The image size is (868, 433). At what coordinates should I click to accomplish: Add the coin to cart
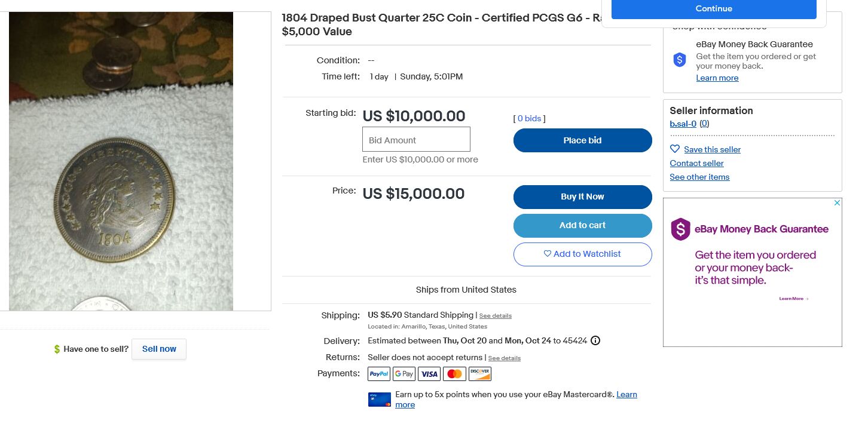pos(582,226)
